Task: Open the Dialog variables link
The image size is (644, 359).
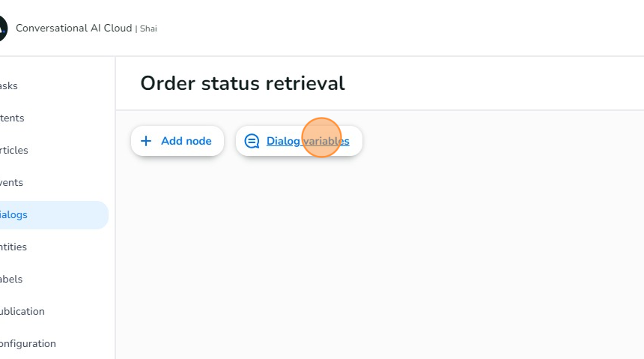Action: point(307,141)
